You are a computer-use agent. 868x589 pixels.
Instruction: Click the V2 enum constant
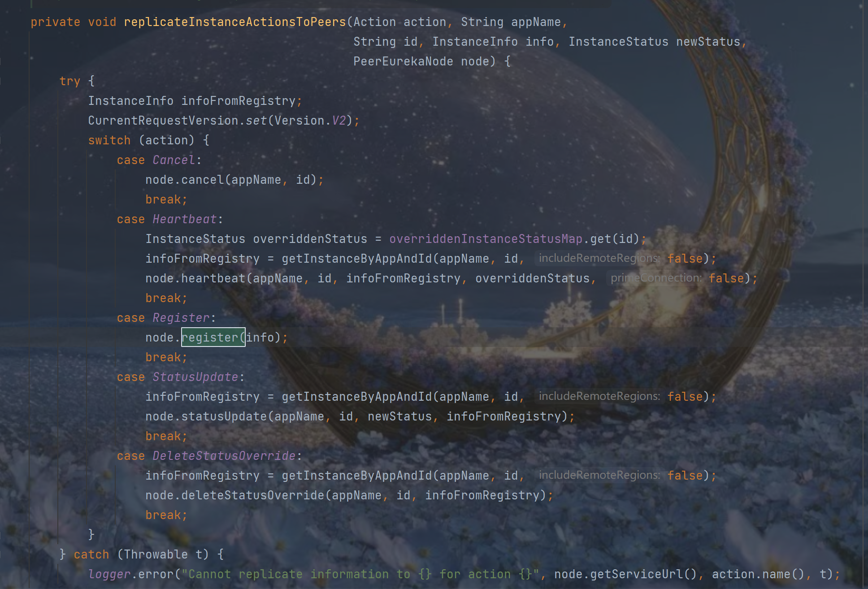339,121
